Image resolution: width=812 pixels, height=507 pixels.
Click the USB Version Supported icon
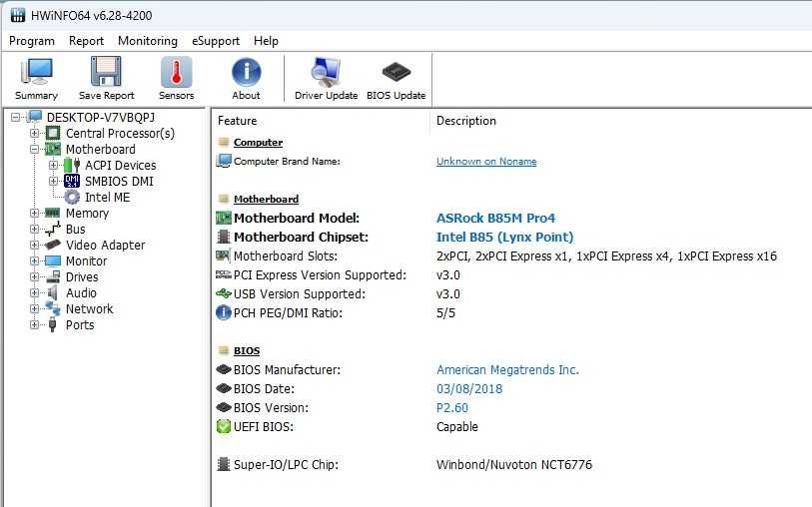223,293
